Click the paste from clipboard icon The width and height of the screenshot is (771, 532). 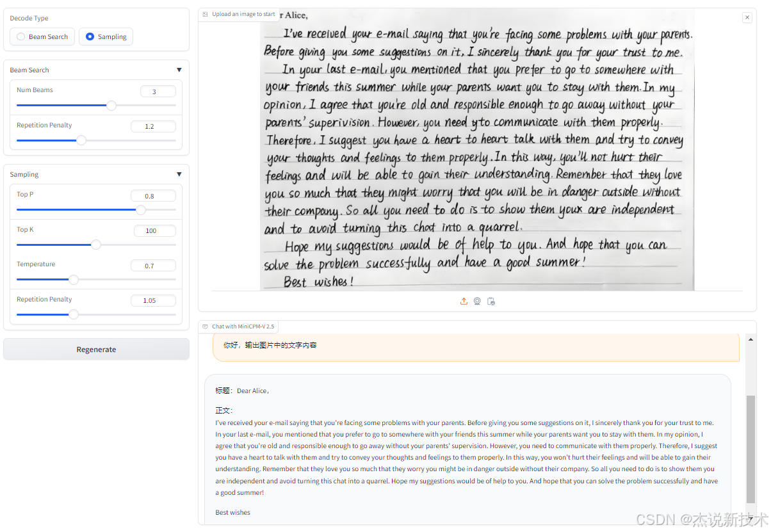click(x=491, y=302)
